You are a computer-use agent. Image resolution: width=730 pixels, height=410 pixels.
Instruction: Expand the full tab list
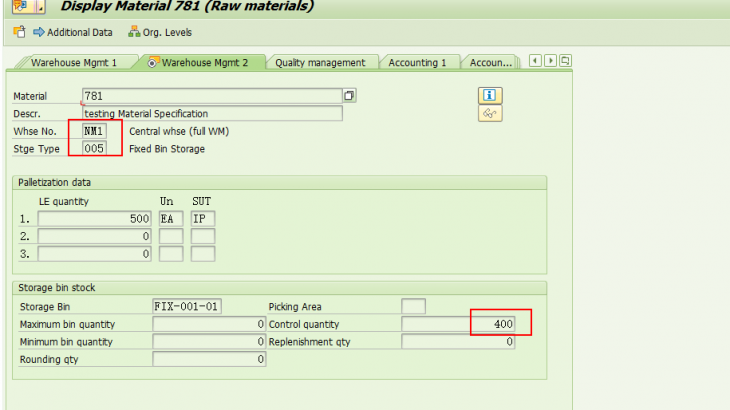(x=566, y=61)
